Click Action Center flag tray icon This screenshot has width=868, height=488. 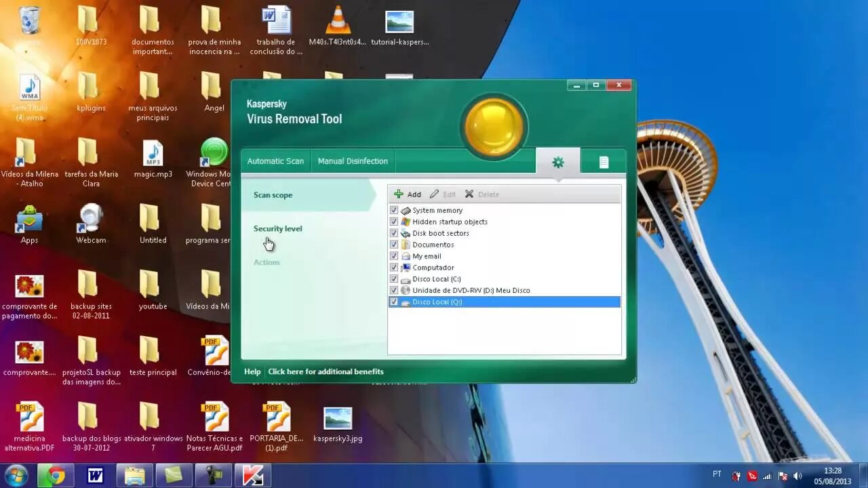(783, 476)
